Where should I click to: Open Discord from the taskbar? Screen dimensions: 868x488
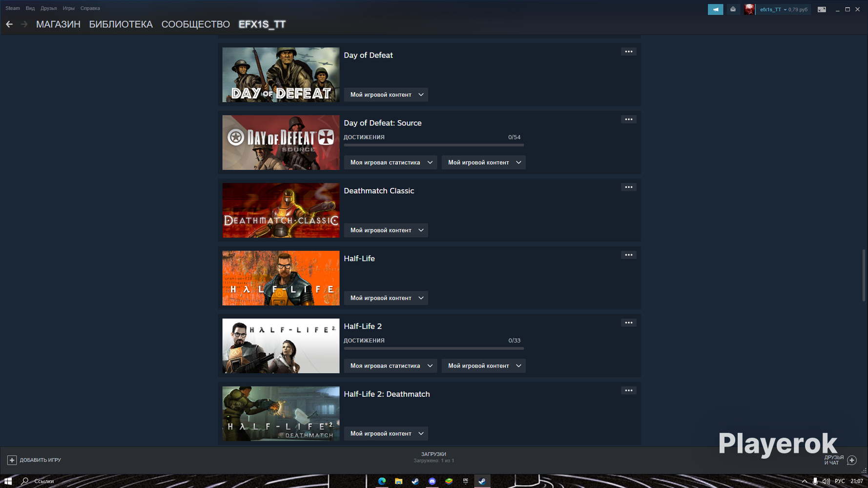point(432,481)
